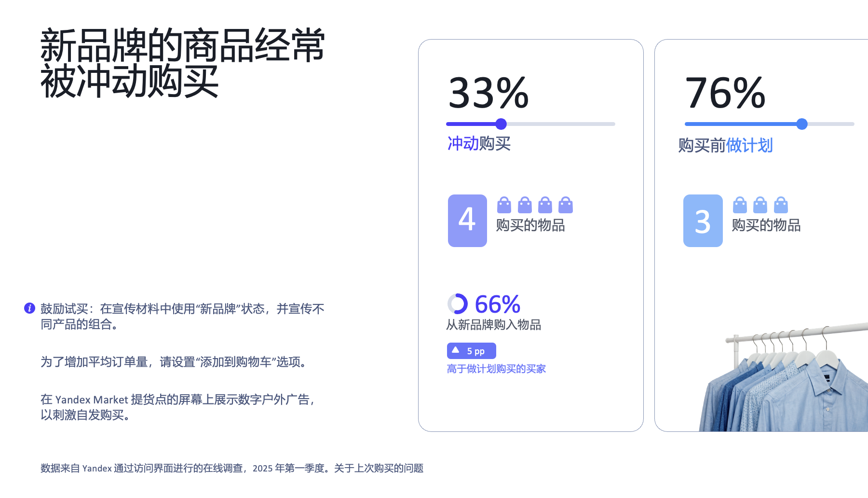The image size is (868, 498).
Task: Click the first shopping bag icon above 购买的物品 in the 33% card
Action: (x=504, y=205)
